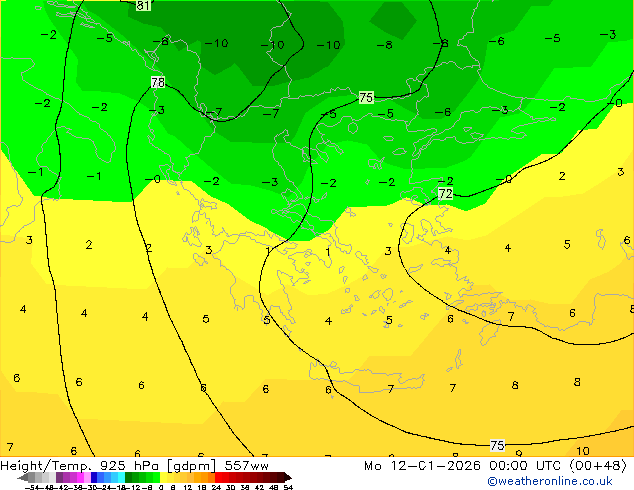Click the temperature value 10 at bottom right

coord(583,451)
